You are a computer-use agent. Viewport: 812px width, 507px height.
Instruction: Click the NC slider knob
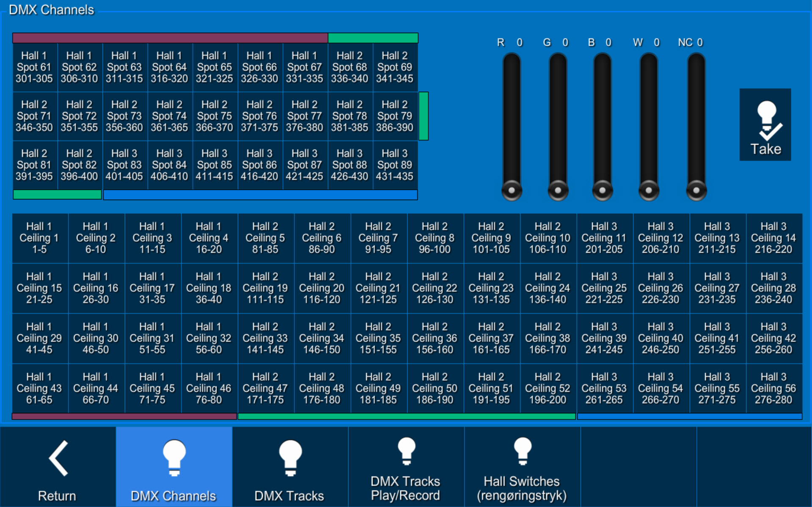(x=696, y=190)
